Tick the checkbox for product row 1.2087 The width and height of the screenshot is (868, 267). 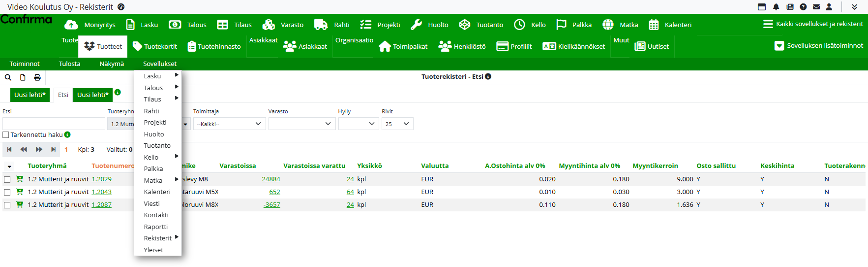click(x=7, y=205)
